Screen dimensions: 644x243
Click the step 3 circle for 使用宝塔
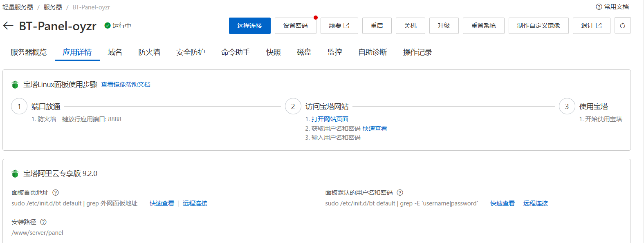(x=567, y=106)
